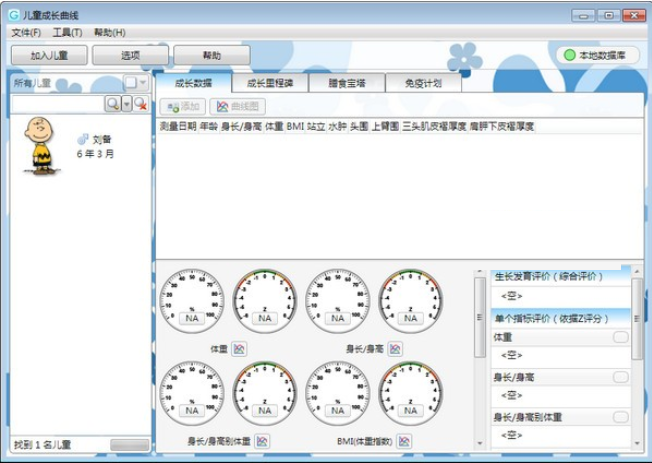Open the 文件(F) menu
The width and height of the screenshot is (652, 463).
26,32
